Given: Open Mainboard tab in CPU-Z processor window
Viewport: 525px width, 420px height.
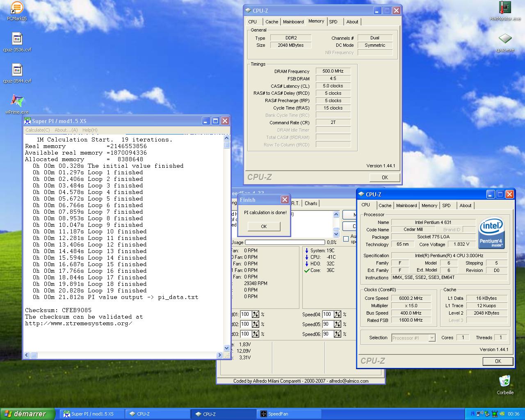Looking at the screenshot, I should (x=406, y=205).
